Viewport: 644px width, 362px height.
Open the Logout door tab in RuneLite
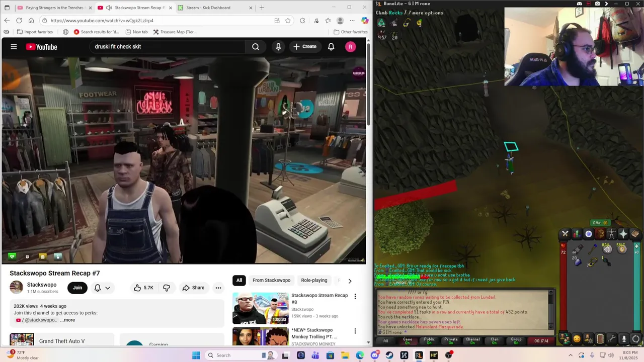600,339
